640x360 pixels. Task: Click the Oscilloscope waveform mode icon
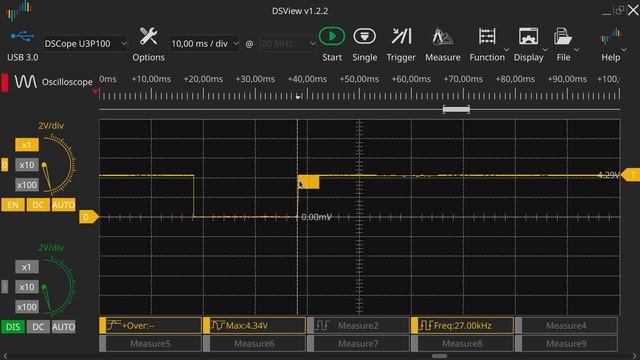tap(25, 82)
